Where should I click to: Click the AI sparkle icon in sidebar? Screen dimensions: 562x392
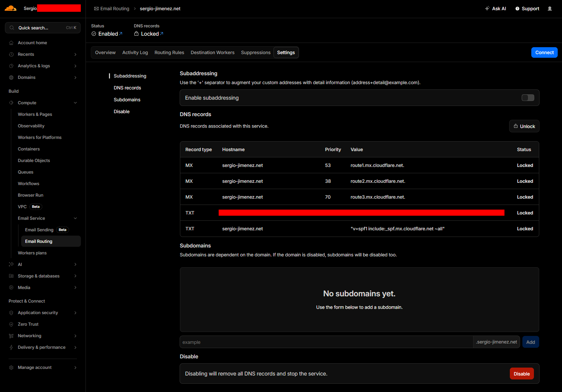click(11, 264)
